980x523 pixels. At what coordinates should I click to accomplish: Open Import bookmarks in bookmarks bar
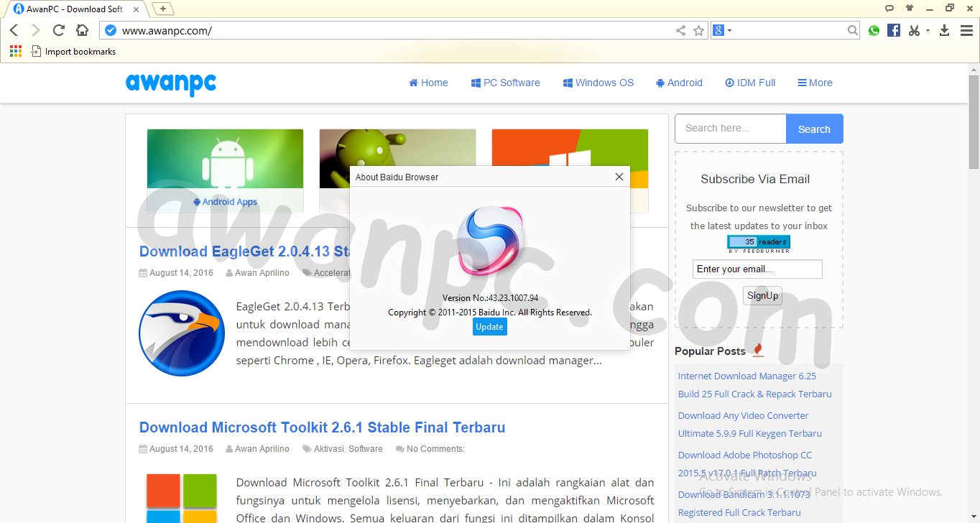73,51
